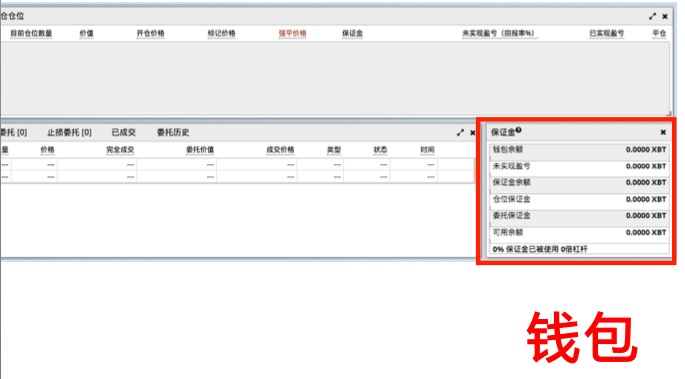
Task: Click the 时间 column header
Action: click(427, 150)
